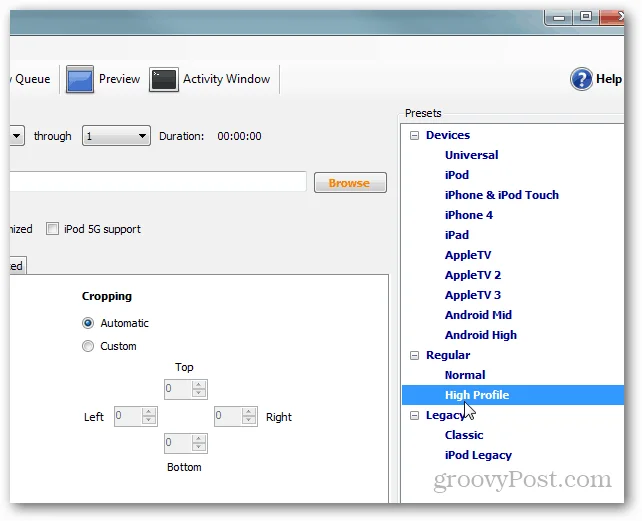Select the AppleTV preset
This screenshot has width=642, height=521.
pos(468,255)
